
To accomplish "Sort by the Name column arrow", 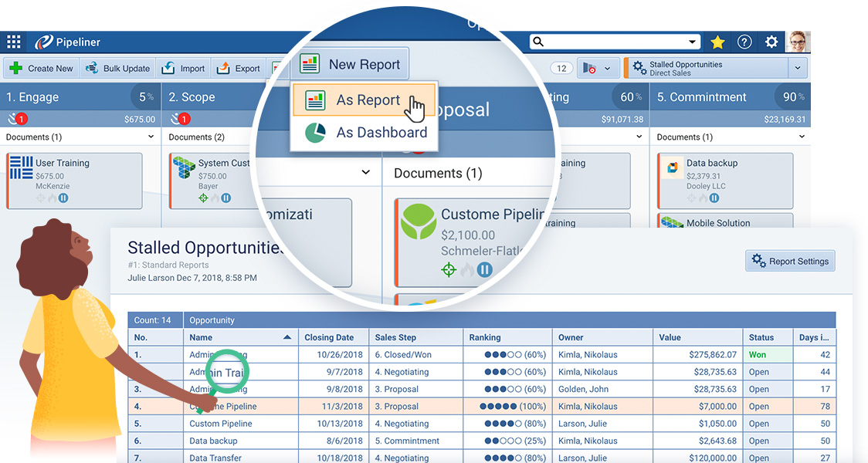I will pyautogui.click(x=287, y=337).
